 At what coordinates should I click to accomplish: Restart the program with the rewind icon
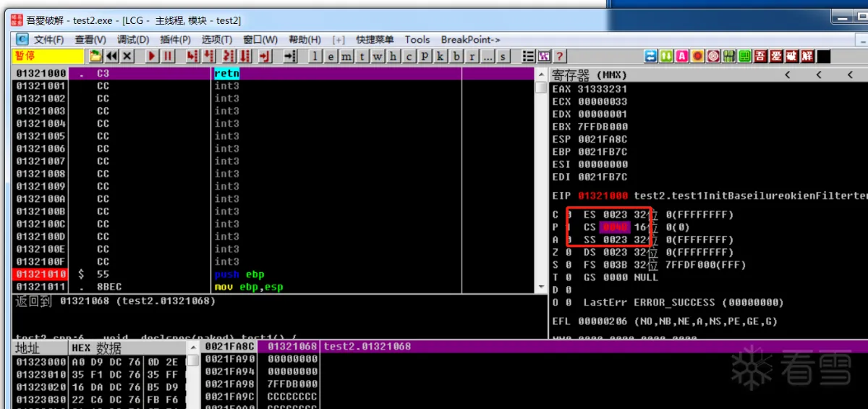point(111,56)
